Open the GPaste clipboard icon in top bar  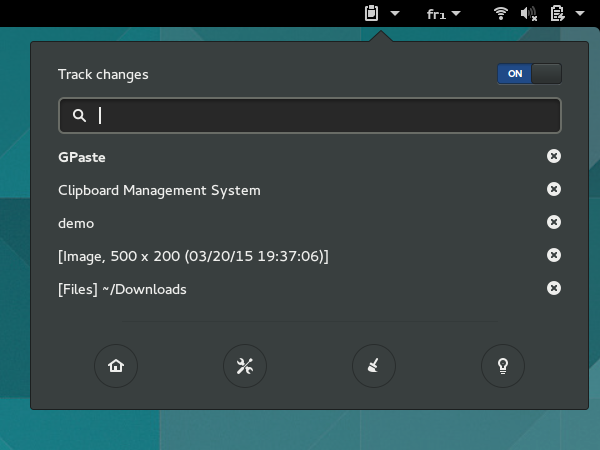pos(371,13)
